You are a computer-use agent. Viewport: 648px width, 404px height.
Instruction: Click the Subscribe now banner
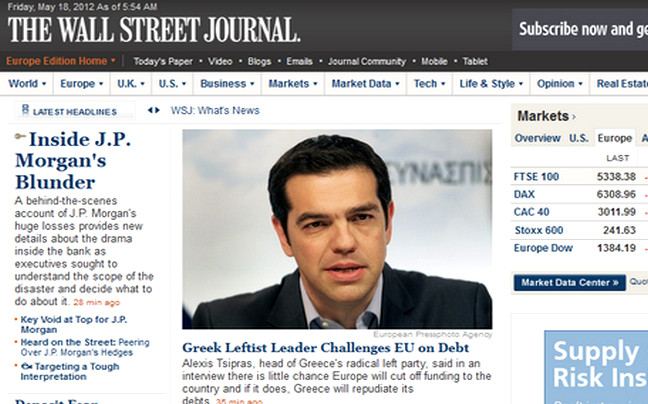(580, 29)
